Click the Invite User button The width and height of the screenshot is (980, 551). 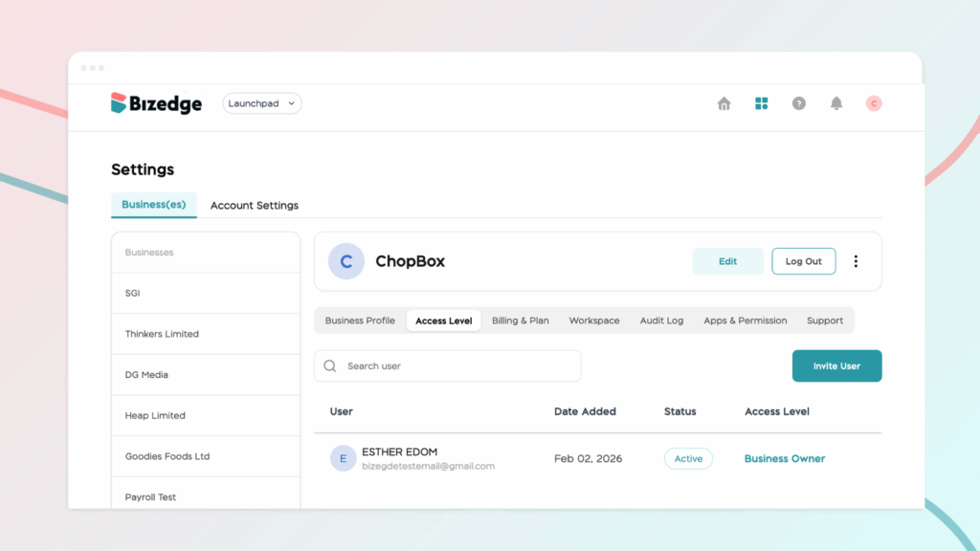coord(836,365)
